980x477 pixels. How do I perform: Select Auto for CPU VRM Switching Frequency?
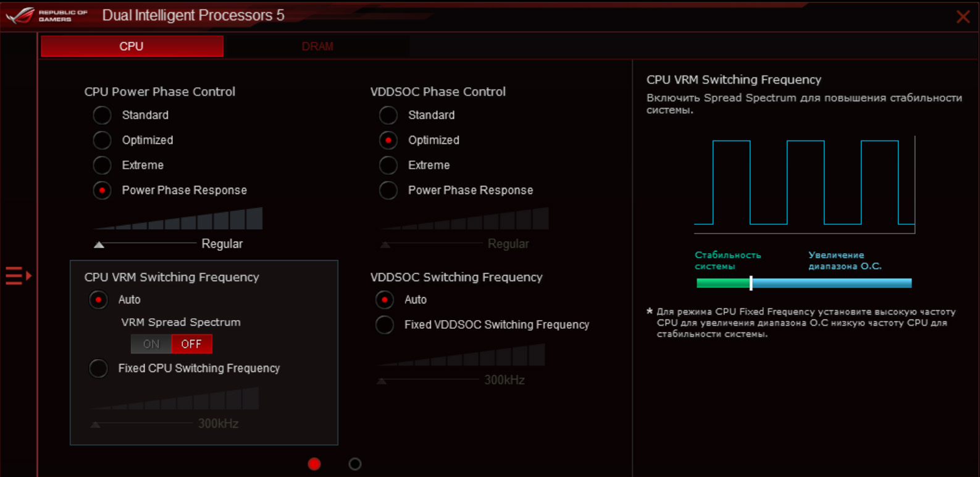[x=98, y=300]
